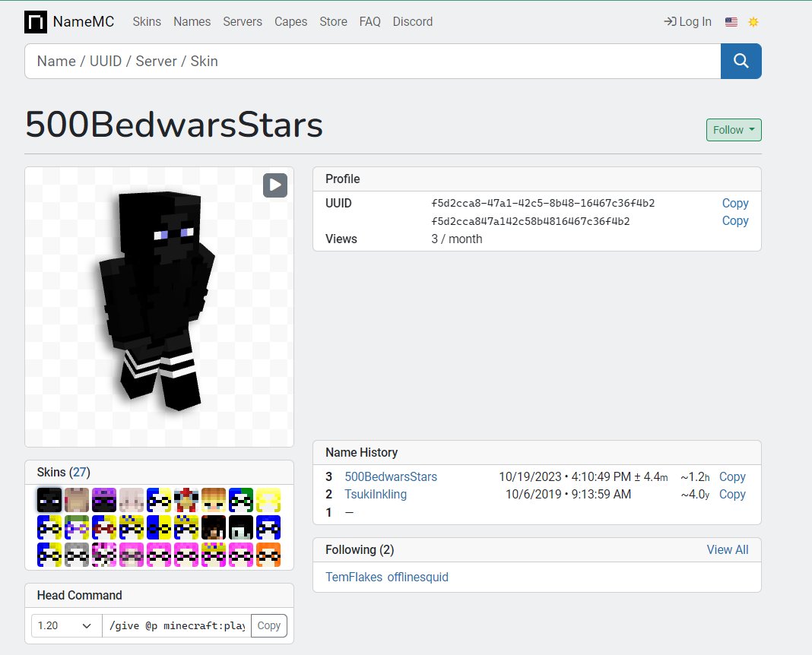
Task: Open the Capes menu item
Action: click(x=290, y=22)
